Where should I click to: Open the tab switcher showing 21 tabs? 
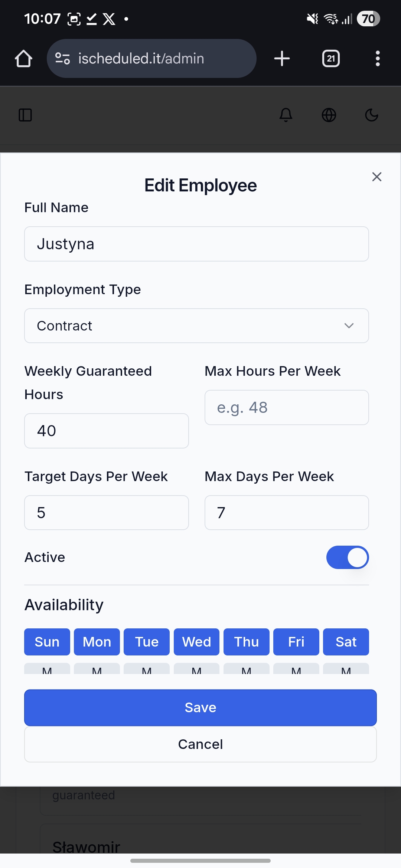click(331, 59)
